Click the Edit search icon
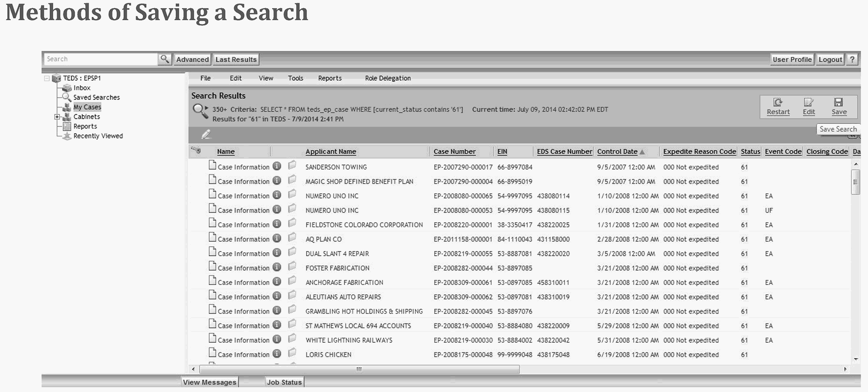This screenshot has width=868, height=392. (808, 102)
